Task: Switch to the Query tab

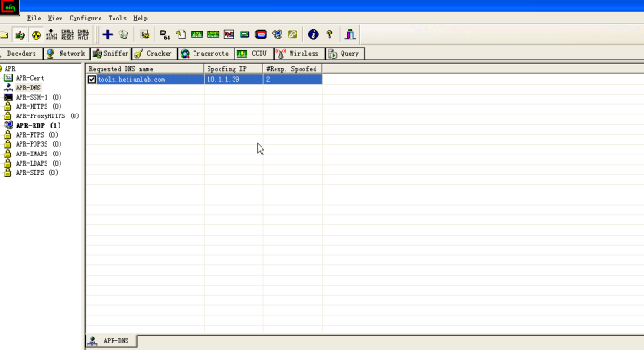Action: [345, 53]
